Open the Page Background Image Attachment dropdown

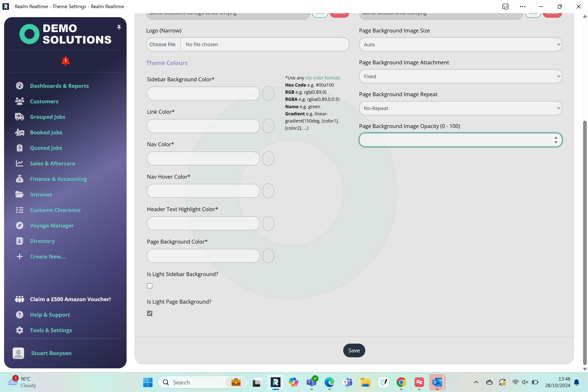[x=460, y=76]
